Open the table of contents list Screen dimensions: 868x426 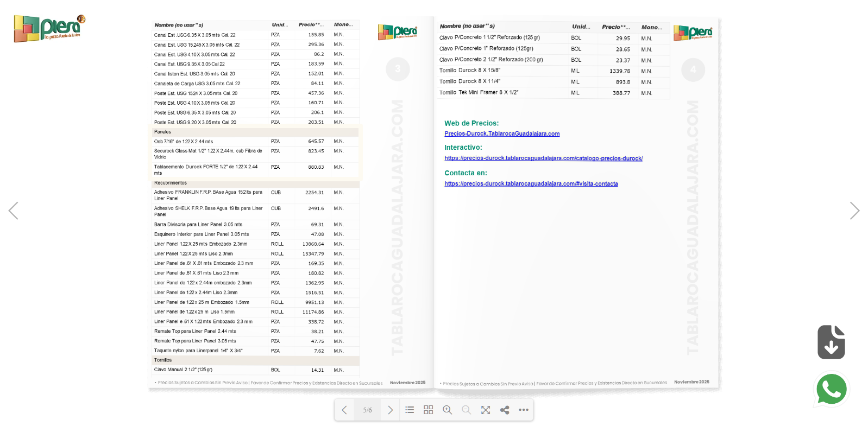410,410
